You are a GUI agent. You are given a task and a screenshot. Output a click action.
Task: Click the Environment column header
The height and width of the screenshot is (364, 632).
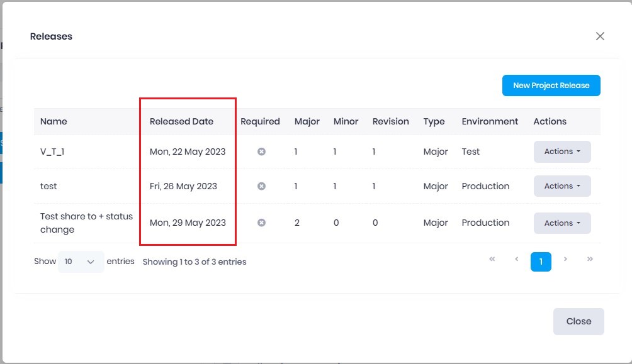click(x=490, y=121)
